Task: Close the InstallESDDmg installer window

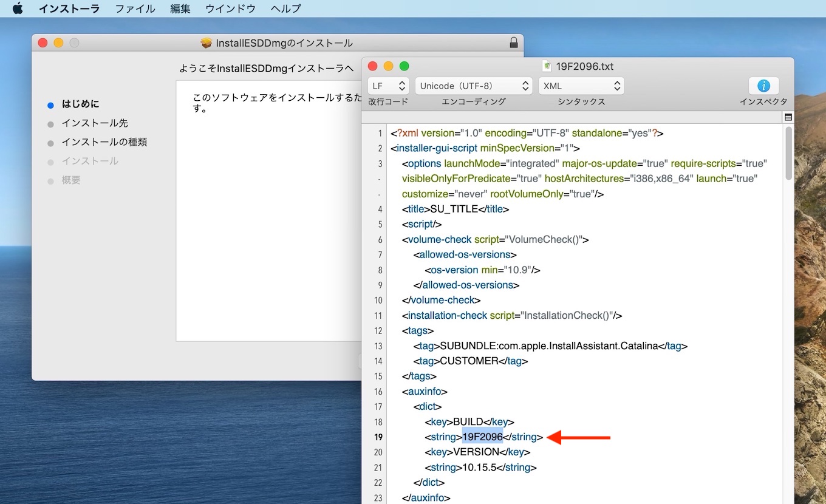Action: (x=43, y=43)
